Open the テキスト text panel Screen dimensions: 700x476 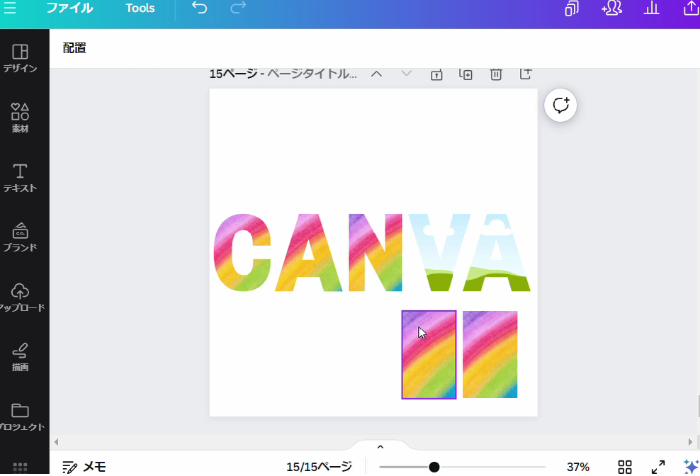[20, 178]
